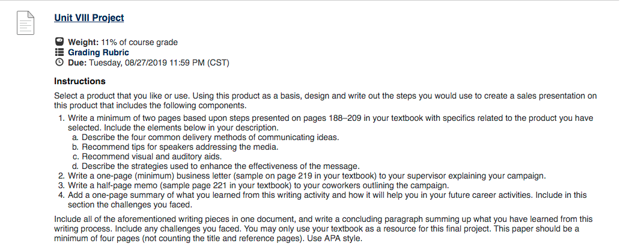The width and height of the screenshot is (644, 252).
Task: Click the grading rubric list icon
Action: click(59, 52)
